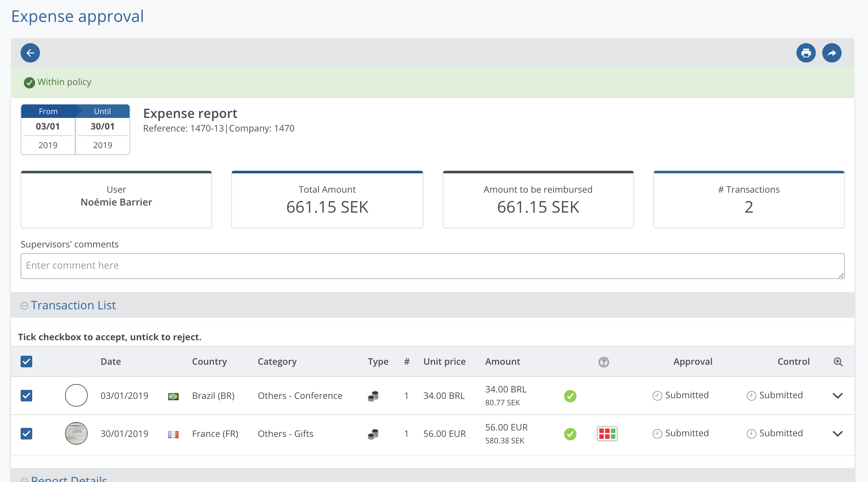
Task: Click the red-green grid color indicator
Action: (x=607, y=433)
